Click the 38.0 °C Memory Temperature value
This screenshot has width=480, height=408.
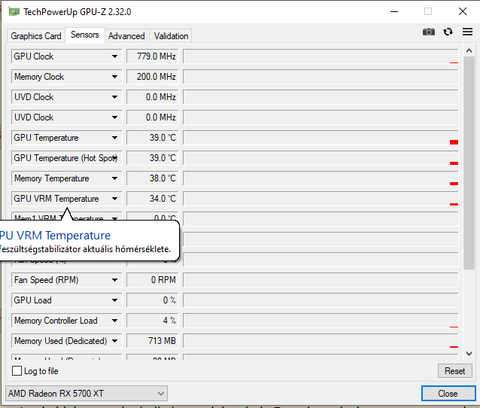pyautogui.click(x=152, y=178)
